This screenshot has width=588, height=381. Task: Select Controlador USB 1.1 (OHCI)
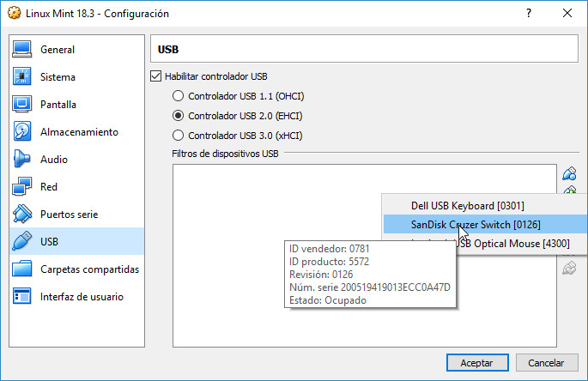[x=179, y=96]
